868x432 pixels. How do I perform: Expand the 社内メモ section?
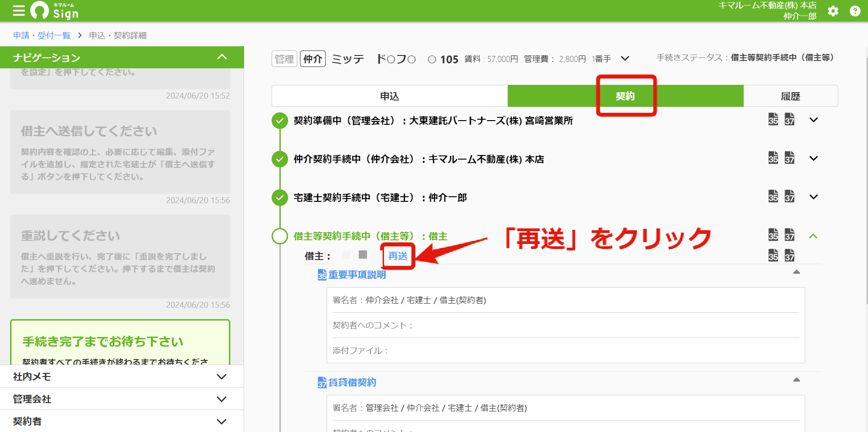[x=122, y=377]
